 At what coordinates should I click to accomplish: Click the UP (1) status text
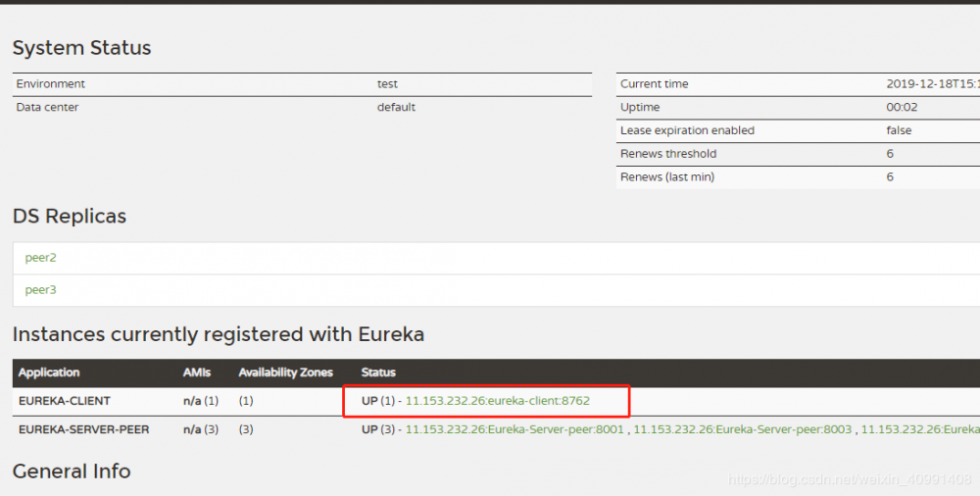click(x=378, y=401)
